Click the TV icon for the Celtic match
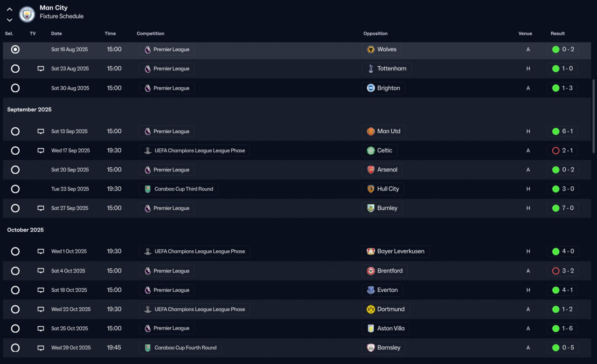Viewport: 597px width, 364px height. (x=41, y=151)
